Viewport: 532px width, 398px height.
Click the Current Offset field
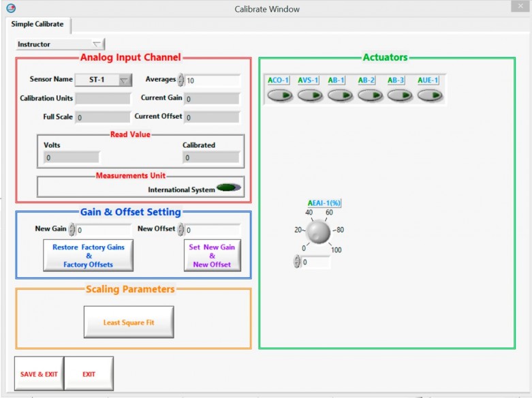click(x=212, y=117)
